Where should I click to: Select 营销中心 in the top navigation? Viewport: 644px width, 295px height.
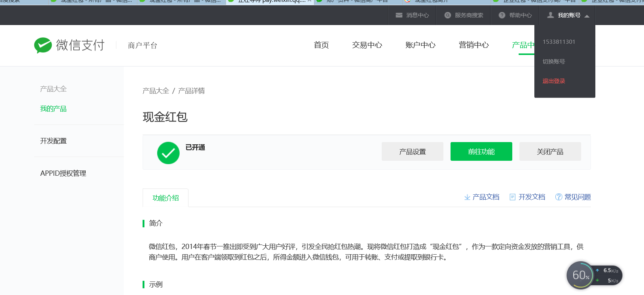[474, 45]
